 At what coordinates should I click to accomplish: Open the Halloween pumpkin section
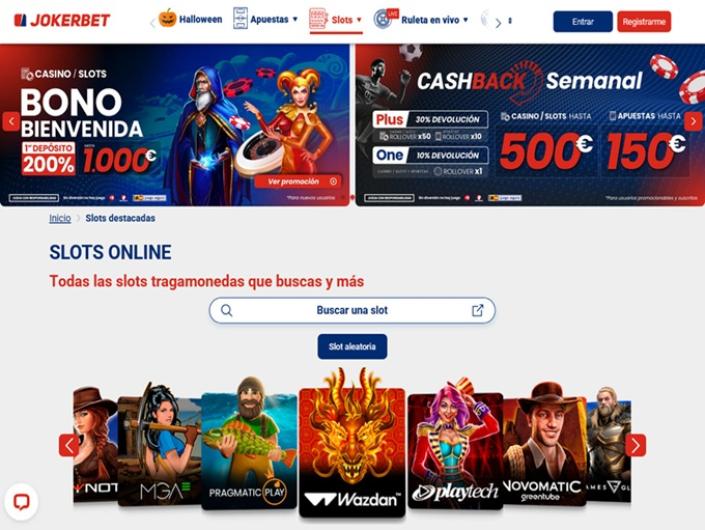pos(191,19)
